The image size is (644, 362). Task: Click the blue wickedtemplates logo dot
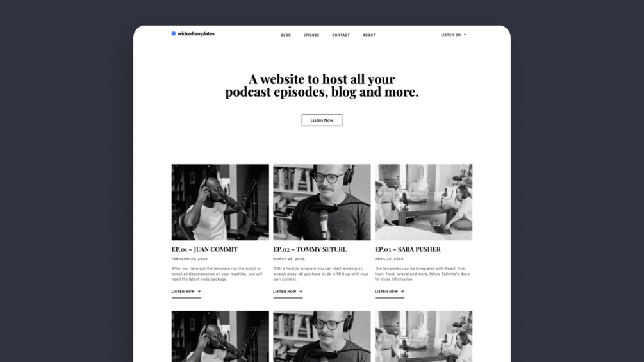point(173,34)
